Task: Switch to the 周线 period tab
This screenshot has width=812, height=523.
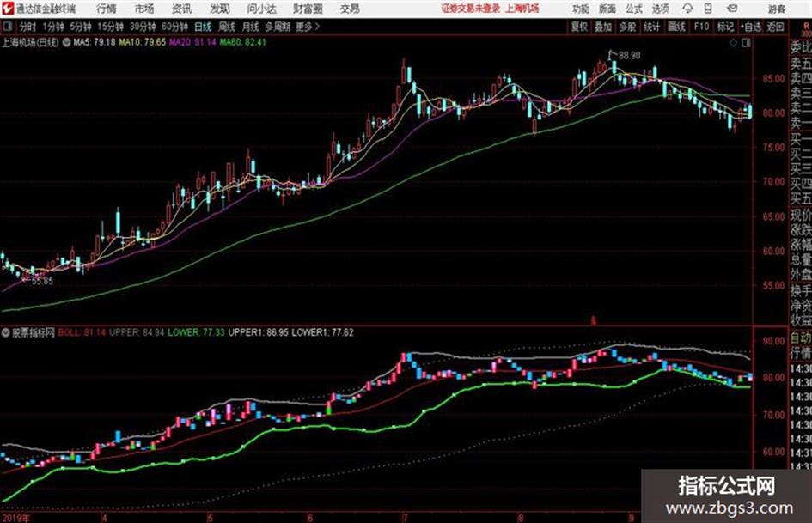Action: (227, 27)
